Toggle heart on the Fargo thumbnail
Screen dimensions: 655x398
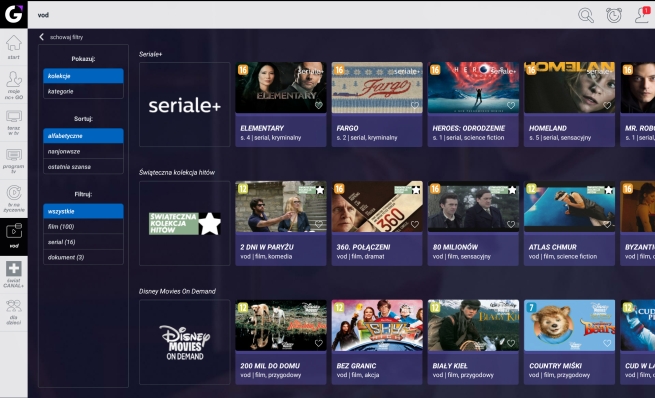[415, 105]
